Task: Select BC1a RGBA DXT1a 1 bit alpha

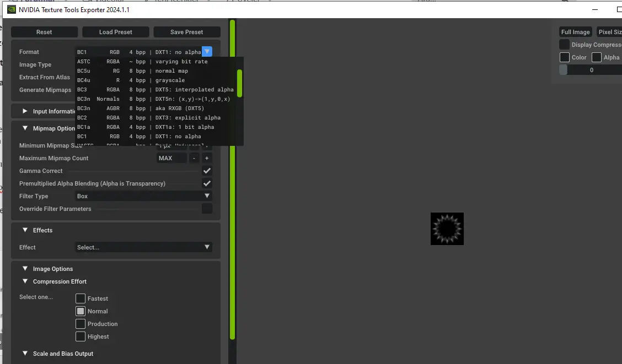Action: [155, 127]
